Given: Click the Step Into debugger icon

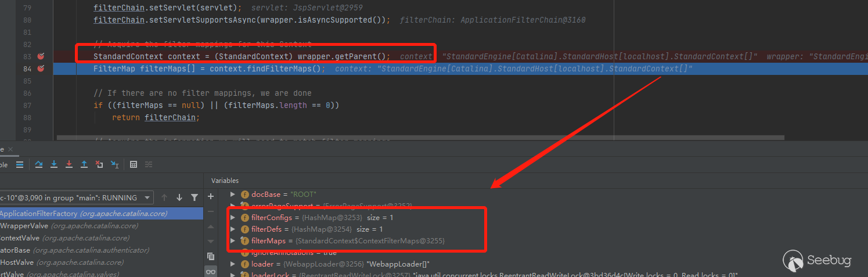Looking at the screenshot, I should [x=54, y=164].
